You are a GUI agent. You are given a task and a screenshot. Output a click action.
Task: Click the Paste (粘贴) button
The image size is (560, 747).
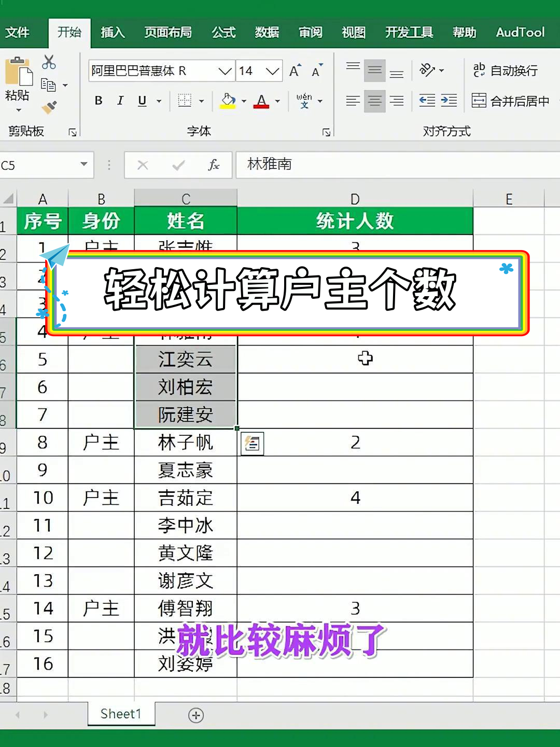click(18, 78)
